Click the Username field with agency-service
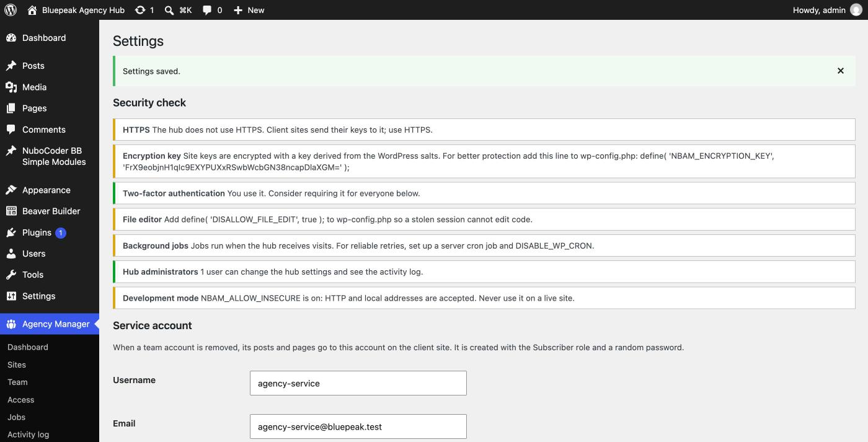Screen dimensions: 868x442 (358, 383)
